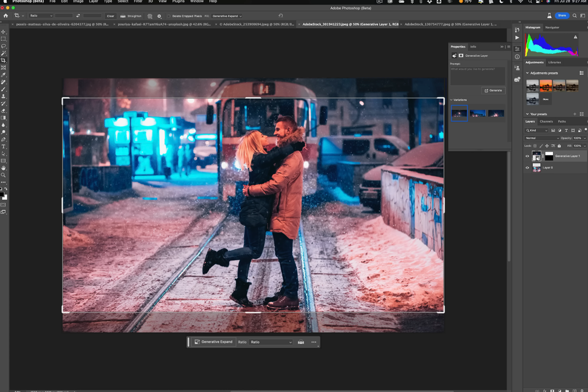This screenshot has width=588, height=392.
Task: Open the Normal blend mode dropdown
Action: coord(541,138)
